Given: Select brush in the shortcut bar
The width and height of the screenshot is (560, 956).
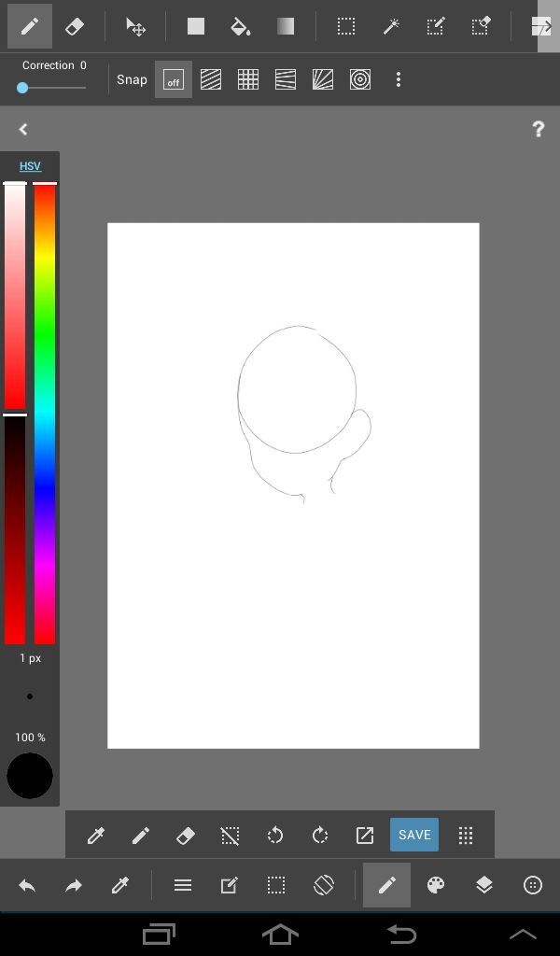Looking at the screenshot, I should [141, 835].
